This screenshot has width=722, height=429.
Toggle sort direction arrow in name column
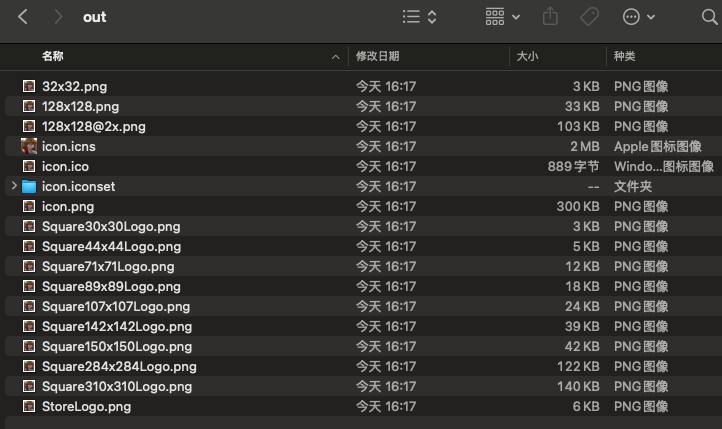point(336,58)
